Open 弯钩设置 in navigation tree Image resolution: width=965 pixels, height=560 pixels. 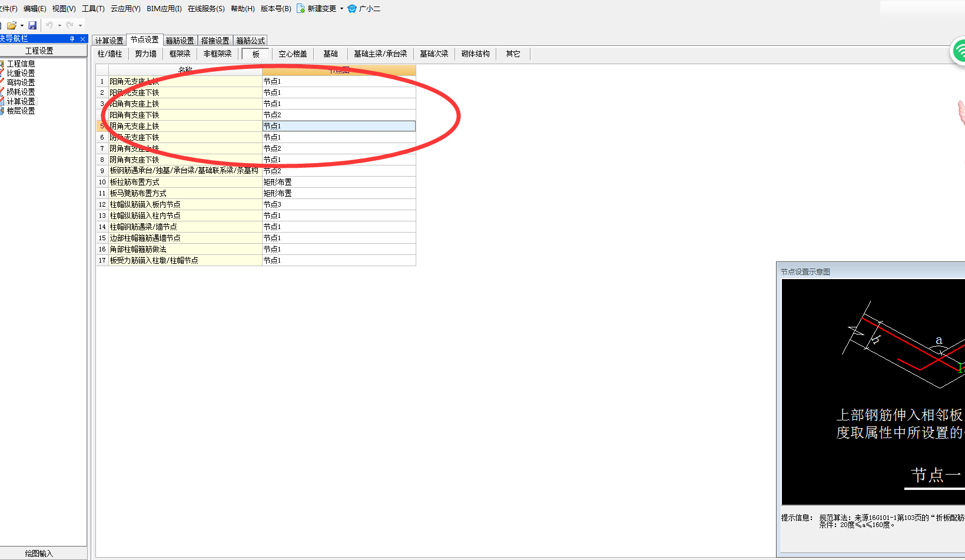point(21,82)
